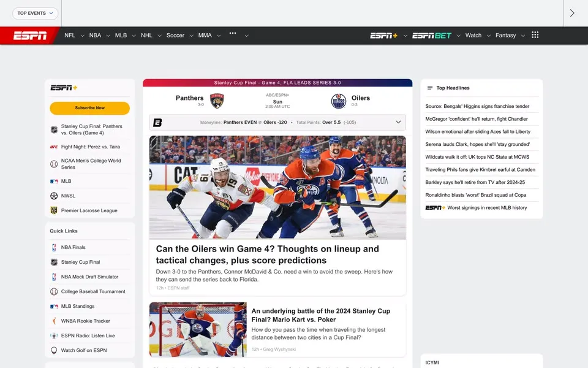Click the Stanley Cup Final Game 4 banner
This screenshot has height=368, width=588.
[277, 83]
